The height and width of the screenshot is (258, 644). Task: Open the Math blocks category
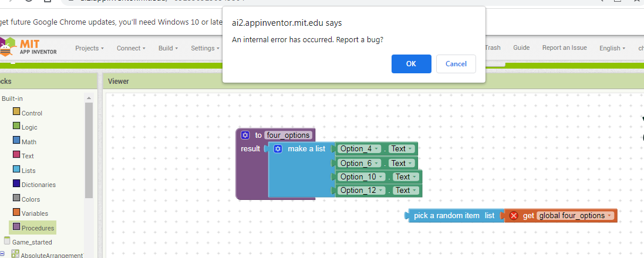click(29, 142)
